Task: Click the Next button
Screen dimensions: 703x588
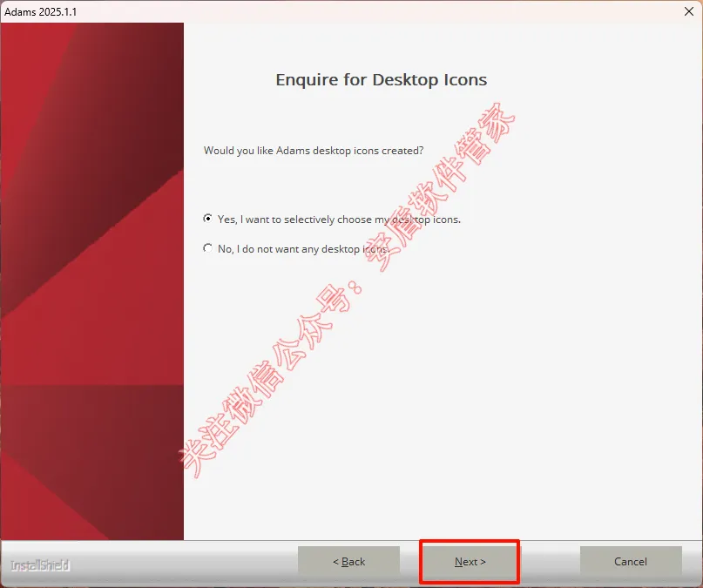Action: (470, 562)
